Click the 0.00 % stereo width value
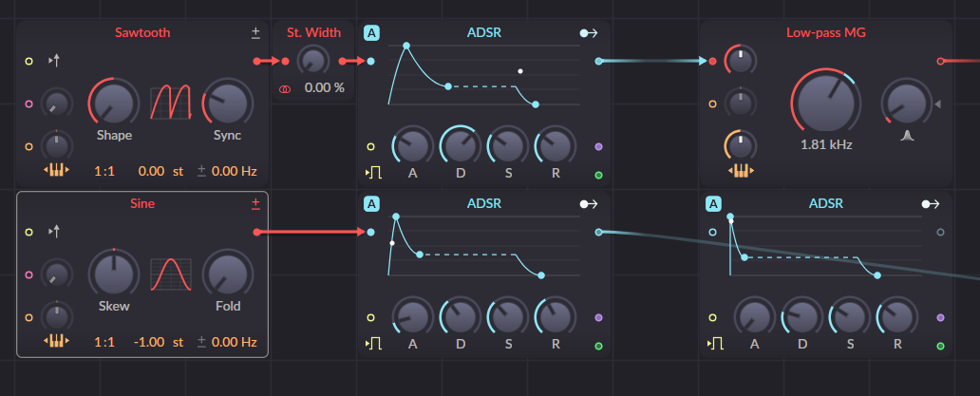The image size is (980, 396). (325, 88)
